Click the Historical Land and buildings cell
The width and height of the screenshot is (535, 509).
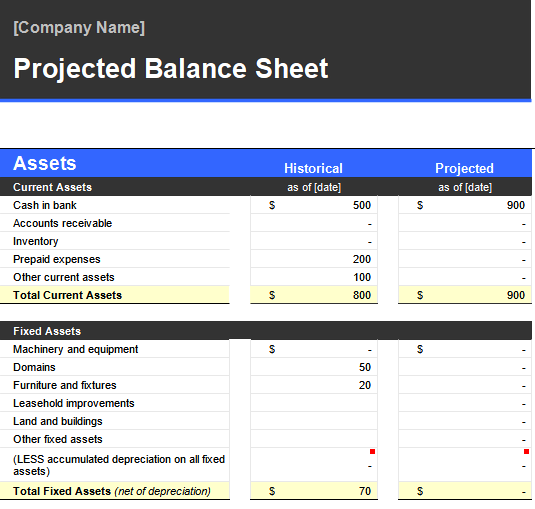tap(314, 421)
